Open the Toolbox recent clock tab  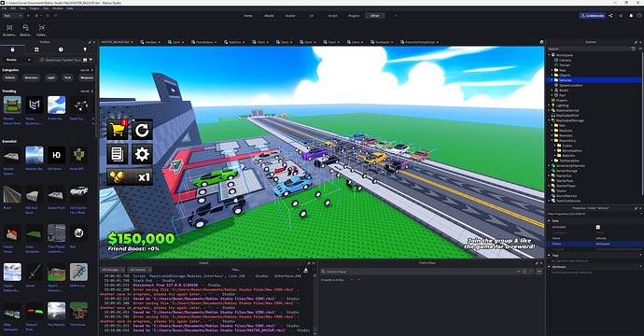pos(61,49)
